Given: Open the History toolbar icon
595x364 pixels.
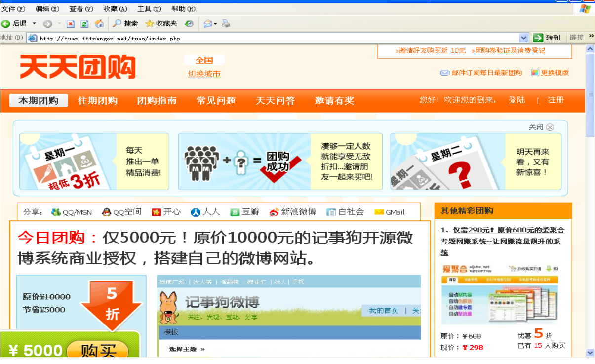Looking at the screenshot, I should pos(189,23).
